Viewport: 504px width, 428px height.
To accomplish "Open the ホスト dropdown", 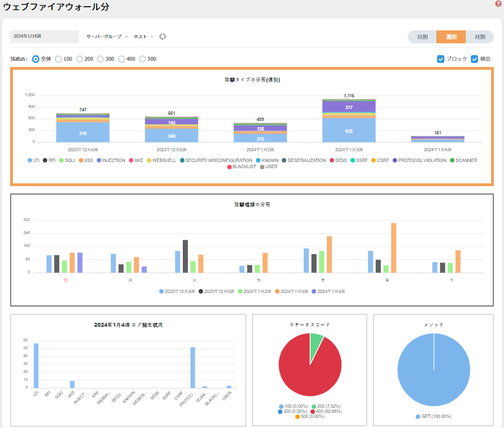I will (x=143, y=37).
